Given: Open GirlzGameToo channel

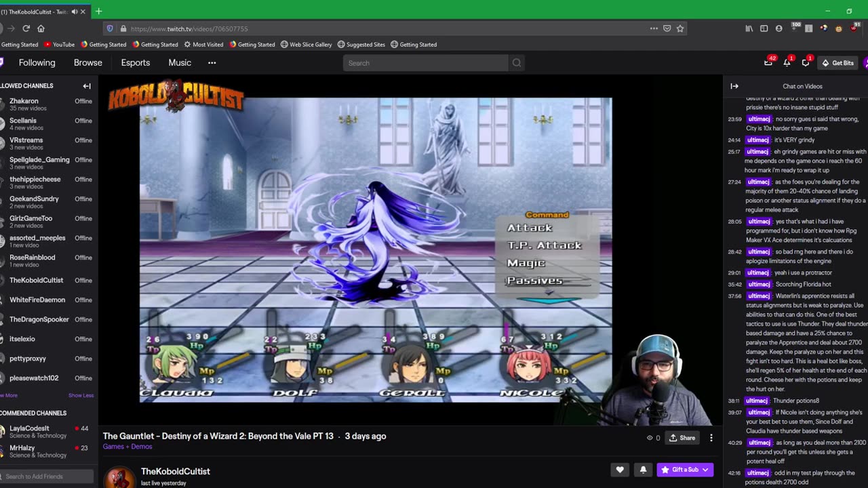Looking at the screenshot, I should point(47,222).
